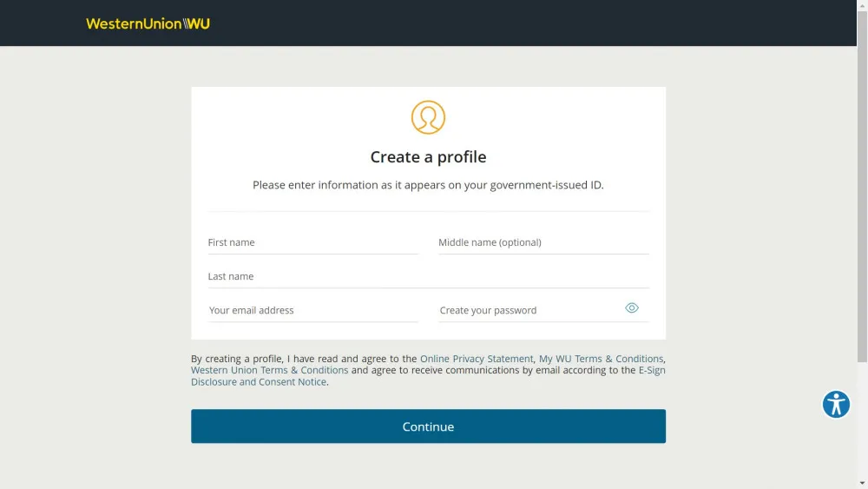This screenshot has width=868, height=489.
Task: Show password using the eye icon
Action: (x=632, y=308)
